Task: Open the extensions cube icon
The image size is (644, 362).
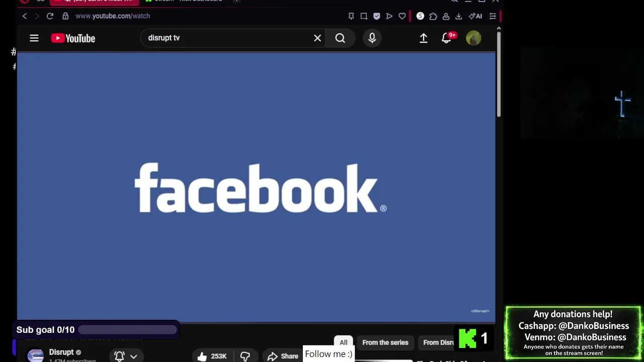Action: [433, 16]
